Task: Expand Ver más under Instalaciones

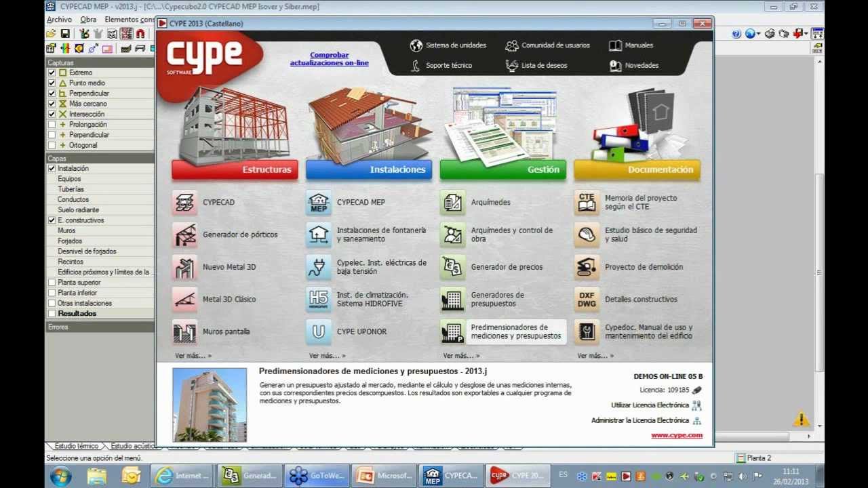Action: [328, 356]
